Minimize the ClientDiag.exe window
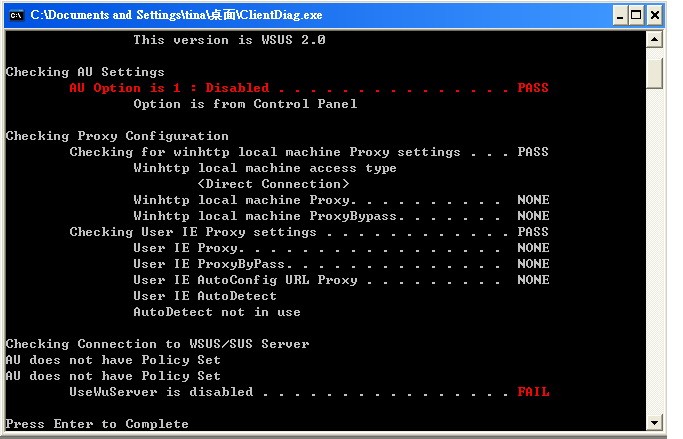This screenshot has width=683, height=439. [620, 16]
